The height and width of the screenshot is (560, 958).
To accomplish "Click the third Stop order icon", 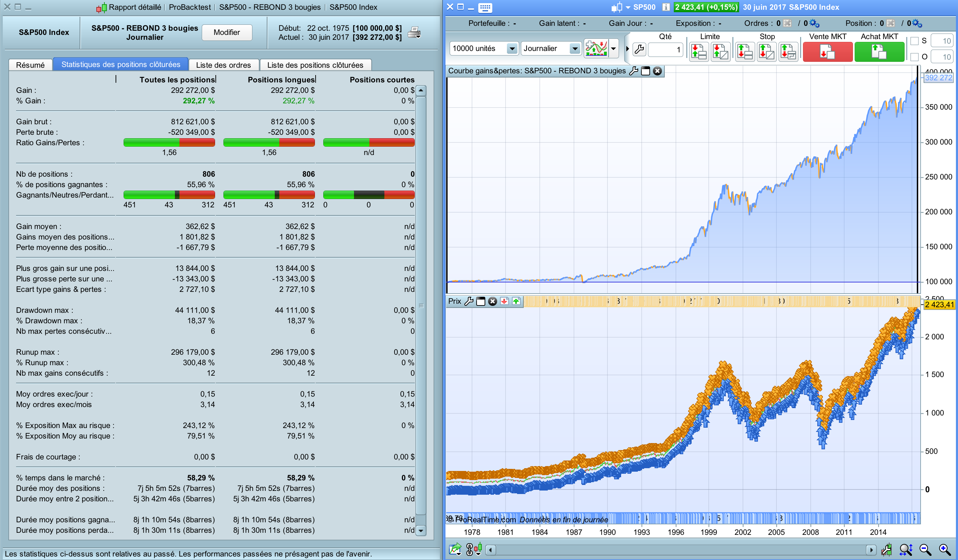I will 788,52.
